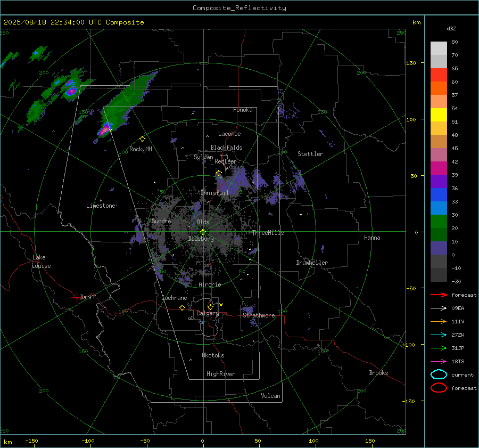This screenshot has height=448, width=479.
Task: Click the Strathmore label
Action: (x=259, y=315)
